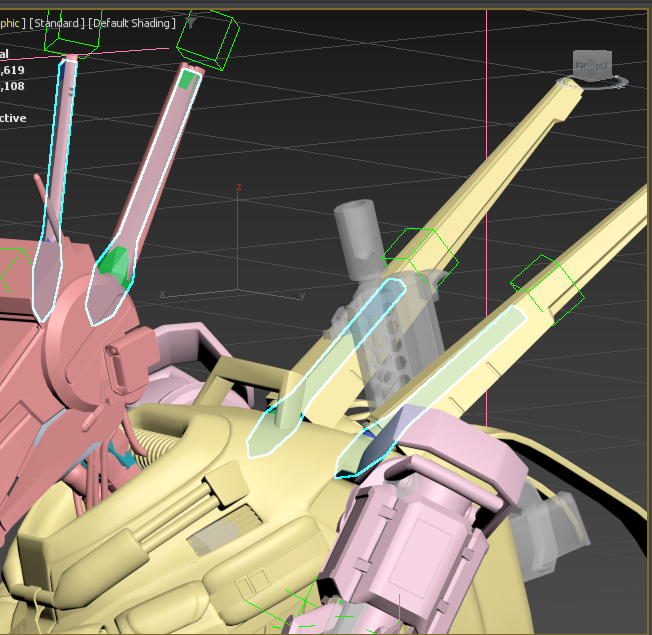Click the ViewCube compass ring

622,81
